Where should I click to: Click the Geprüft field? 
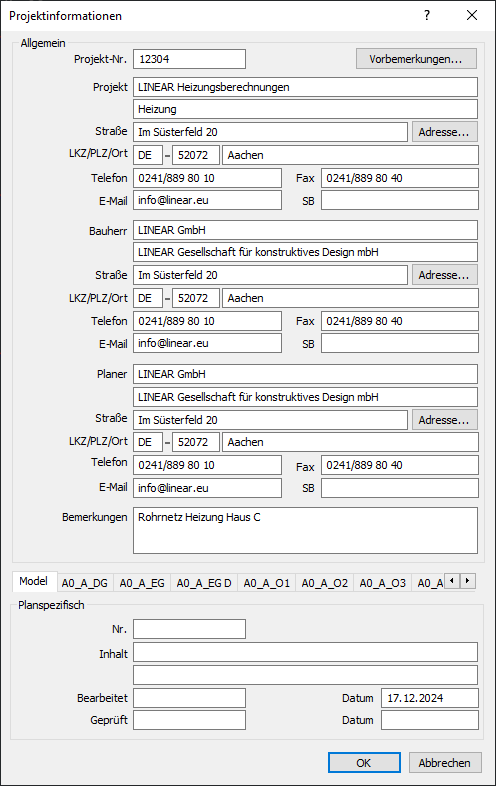click(189, 720)
